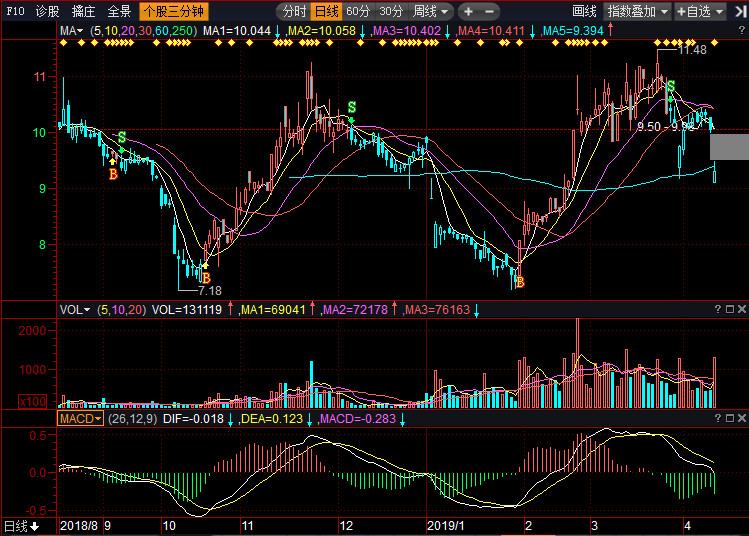Expand the MACD indicator selector

[x=80, y=418]
